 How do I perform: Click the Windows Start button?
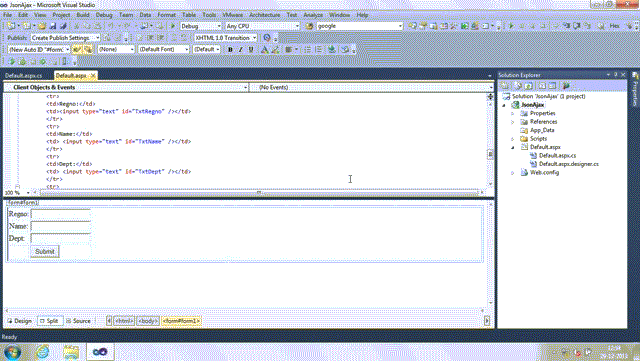click(13, 352)
